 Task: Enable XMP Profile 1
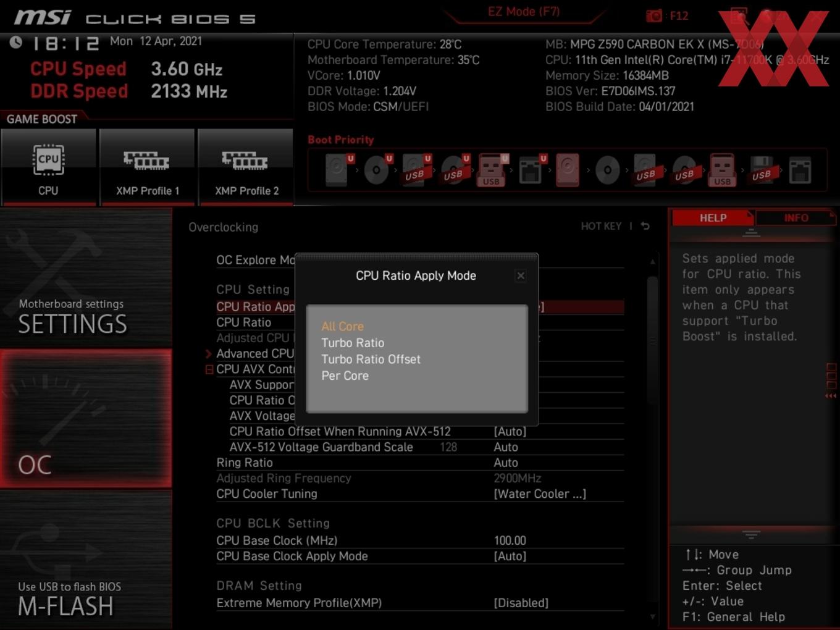point(147,167)
